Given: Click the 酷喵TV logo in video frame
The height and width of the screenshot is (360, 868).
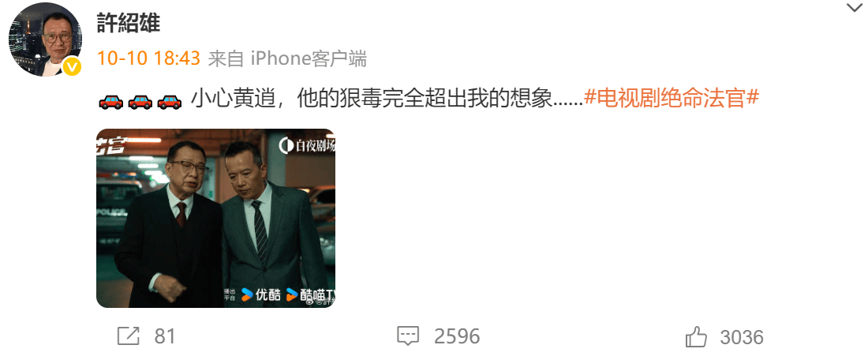Looking at the screenshot, I should [x=311, y=295].
